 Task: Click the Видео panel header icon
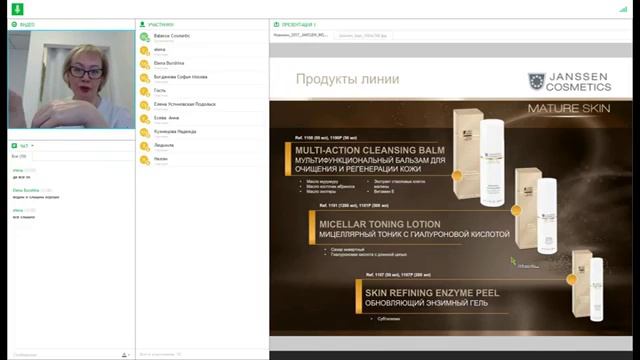(14, 24)
